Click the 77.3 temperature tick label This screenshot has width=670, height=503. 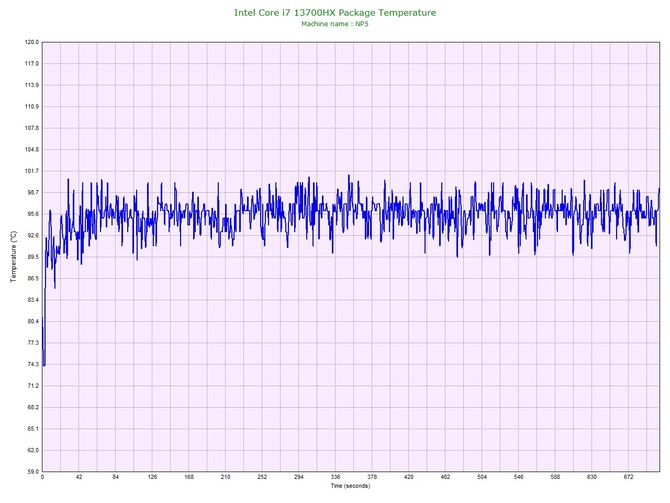[33, 343]
